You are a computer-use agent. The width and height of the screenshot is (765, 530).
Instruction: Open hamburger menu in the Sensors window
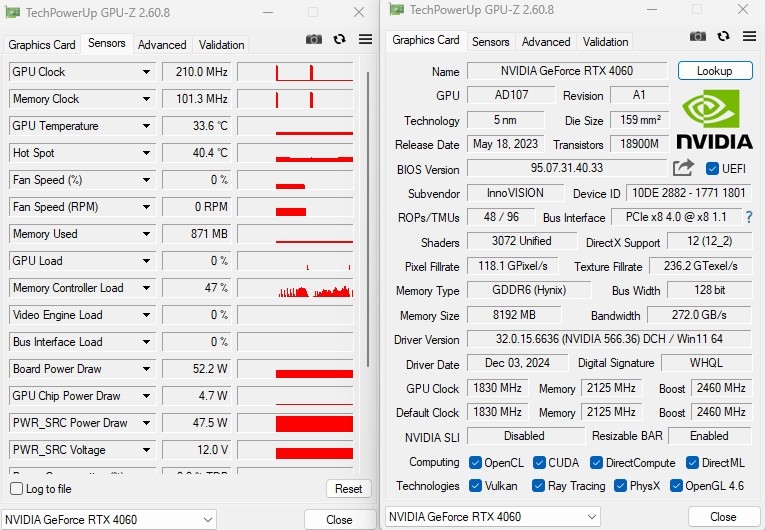click(x=365, y=39)
